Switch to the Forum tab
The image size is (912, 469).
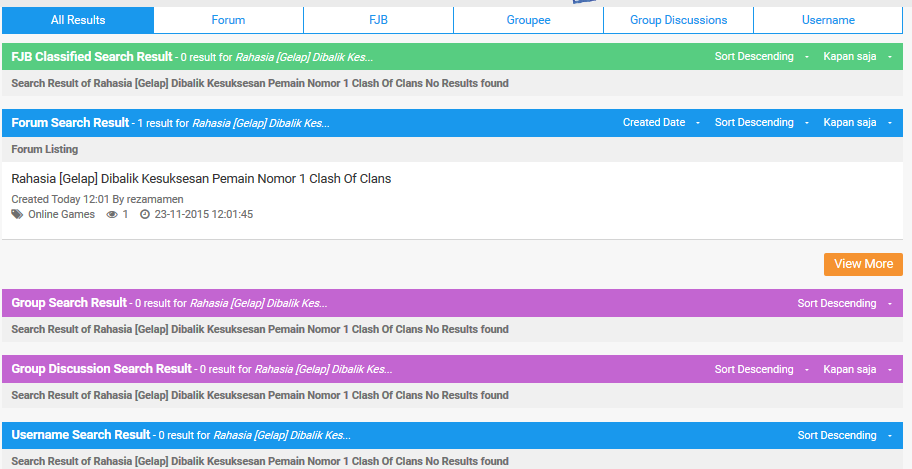click(x=228, y=20)
